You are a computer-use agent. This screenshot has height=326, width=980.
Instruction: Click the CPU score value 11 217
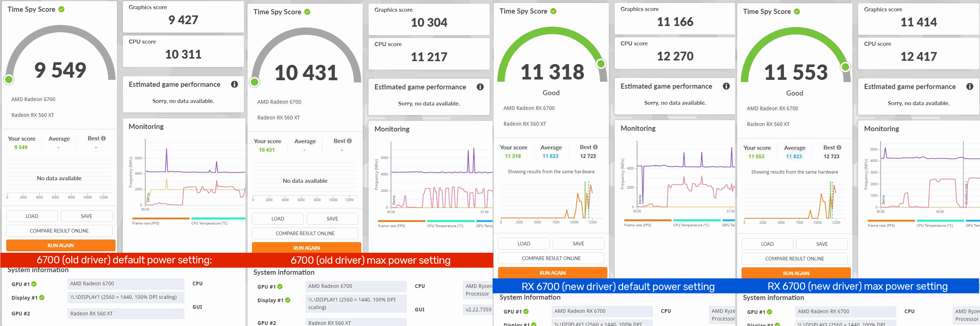(429, 57)
